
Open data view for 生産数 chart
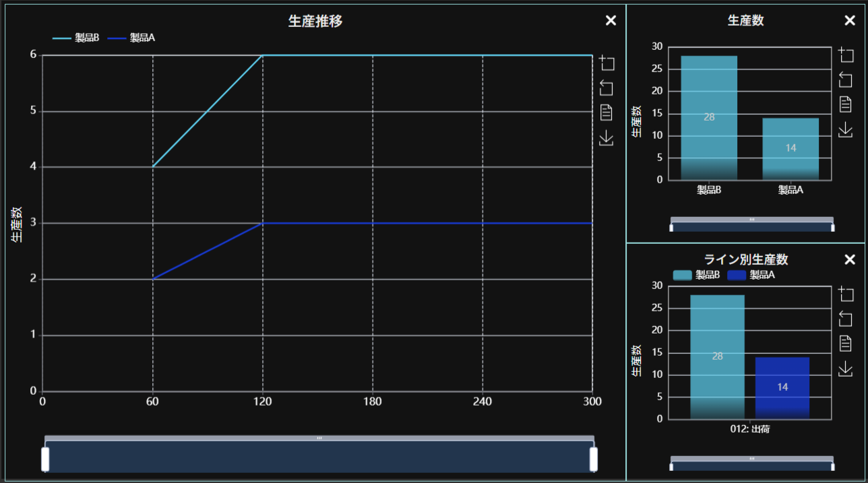(x=846, y=104)
